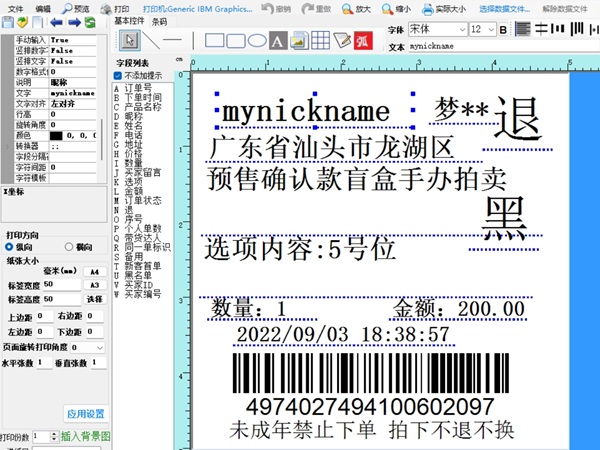
Task: Choose the vertical line tool
Action: click(x=193, y=41)
